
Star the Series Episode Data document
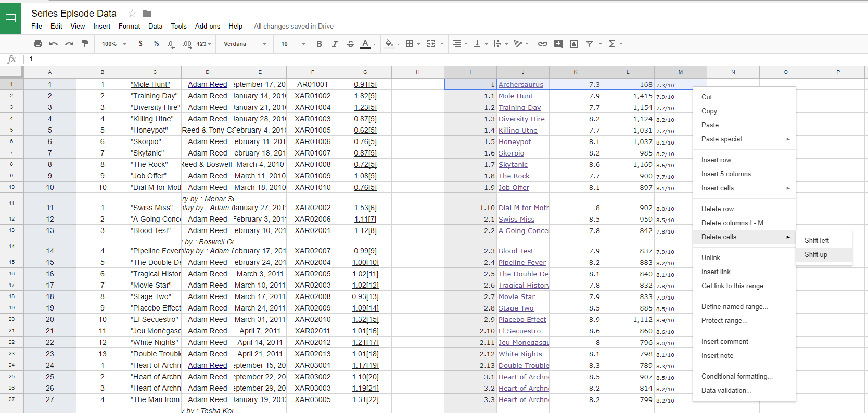pos(132,14)
